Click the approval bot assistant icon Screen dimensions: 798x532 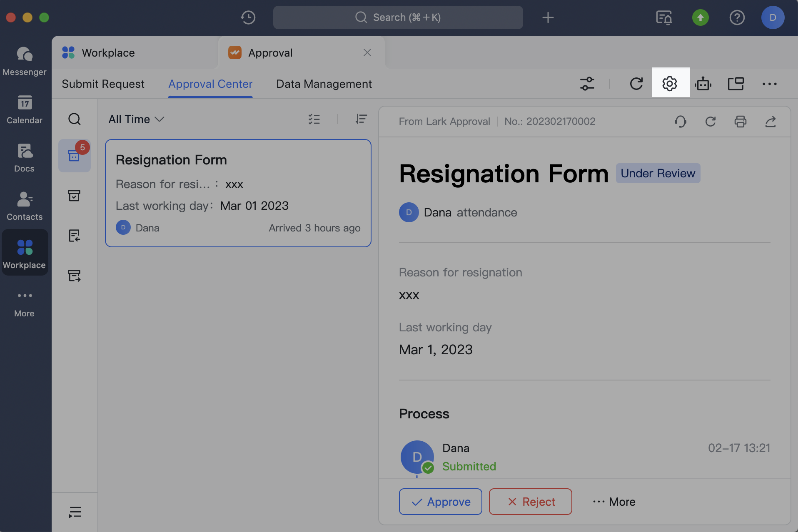pyautogui.click(x=703, y=84)
